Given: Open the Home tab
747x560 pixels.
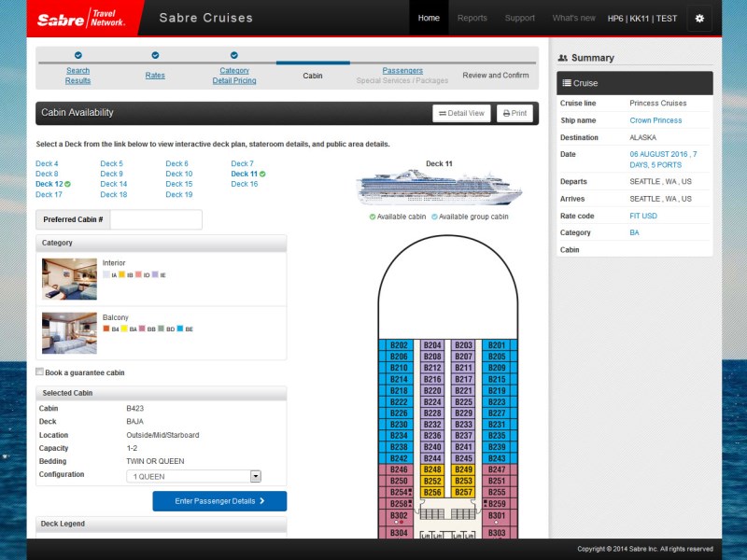Looking at the screenshot, I should tap(429, 18).
